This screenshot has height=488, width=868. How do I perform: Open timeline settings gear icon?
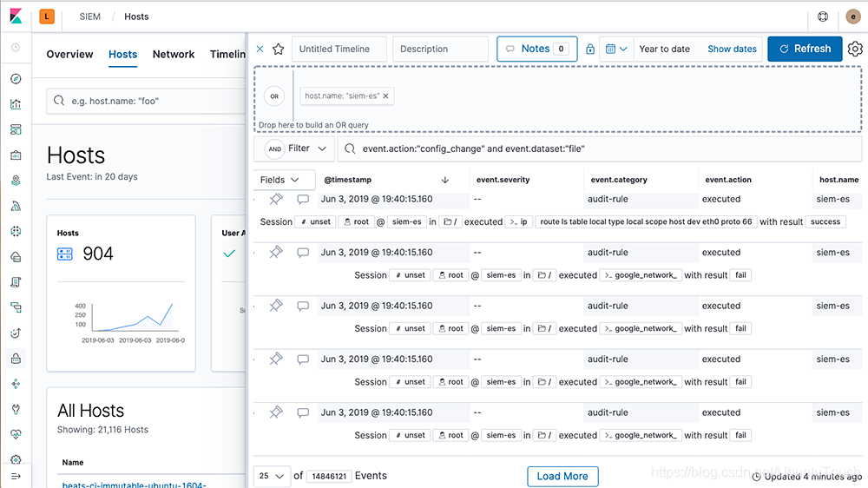coord(855,49)
